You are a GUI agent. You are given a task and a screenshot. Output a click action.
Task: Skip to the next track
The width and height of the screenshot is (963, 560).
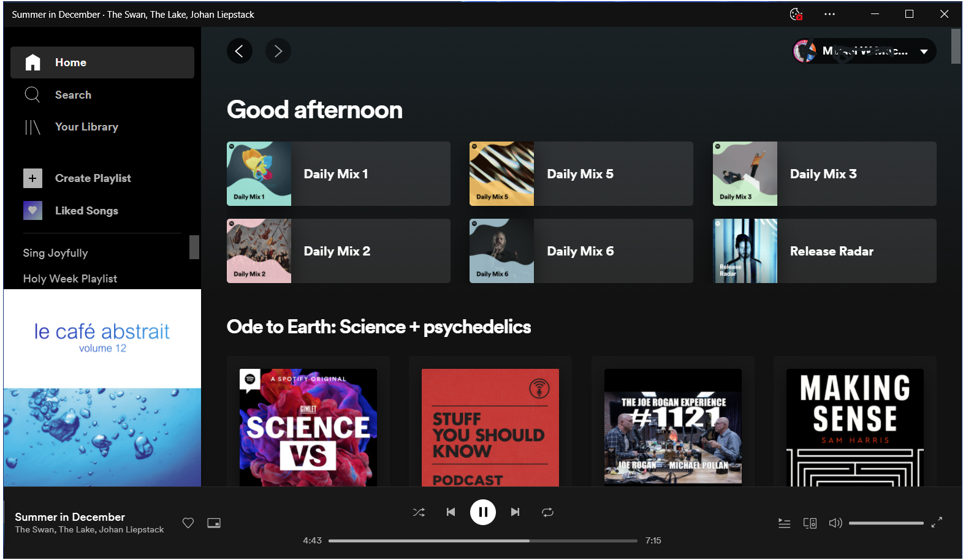(516, 512)
